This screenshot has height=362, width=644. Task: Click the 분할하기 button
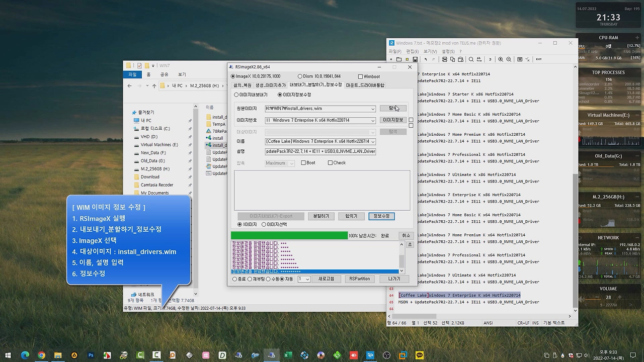point(321,216)
